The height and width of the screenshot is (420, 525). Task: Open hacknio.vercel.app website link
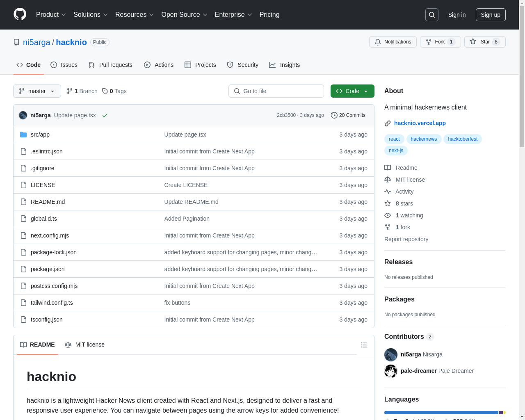(x=420, y=123)
